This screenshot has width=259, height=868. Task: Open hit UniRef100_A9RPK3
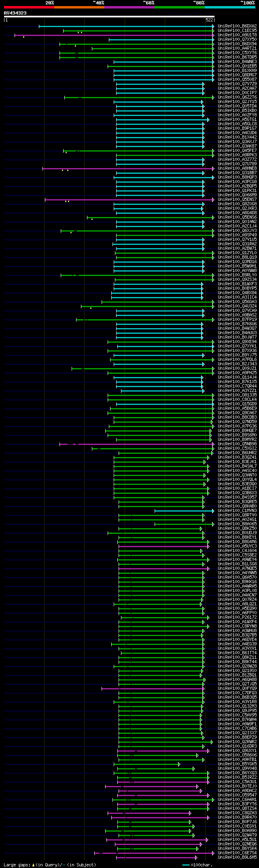(237, 155)
